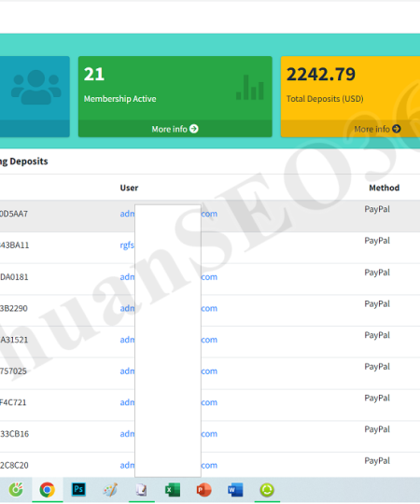The height and width of the screenshot is (504, 420).
Task: Open the notepad document app in taskbar
Action: [141, 490]
